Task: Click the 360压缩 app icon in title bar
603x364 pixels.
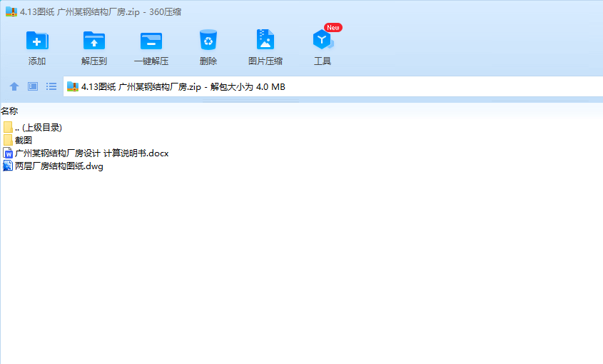Action: coord(11,11)
